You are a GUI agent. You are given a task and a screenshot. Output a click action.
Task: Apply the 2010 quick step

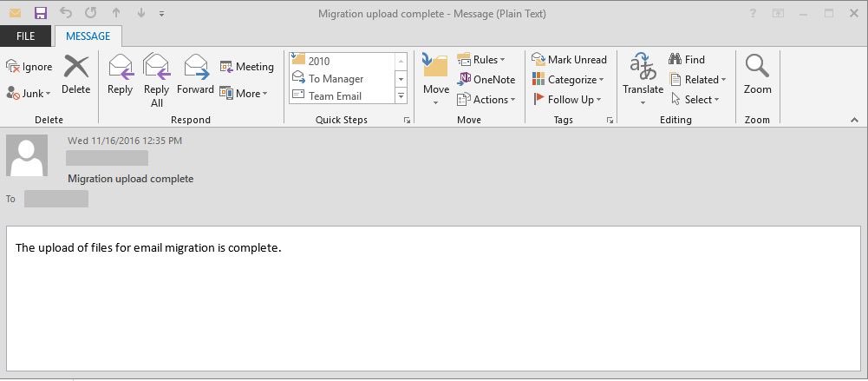click(x=342, y=61)
